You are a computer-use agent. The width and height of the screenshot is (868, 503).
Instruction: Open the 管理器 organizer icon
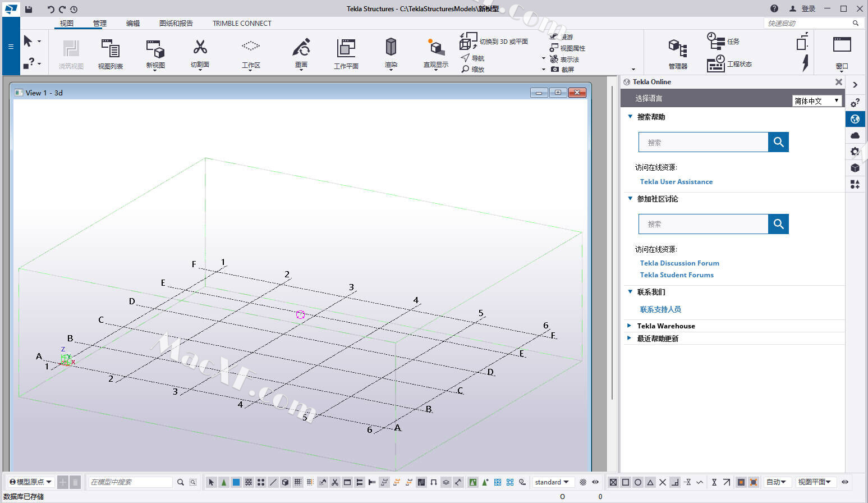[x=678, y=49]
